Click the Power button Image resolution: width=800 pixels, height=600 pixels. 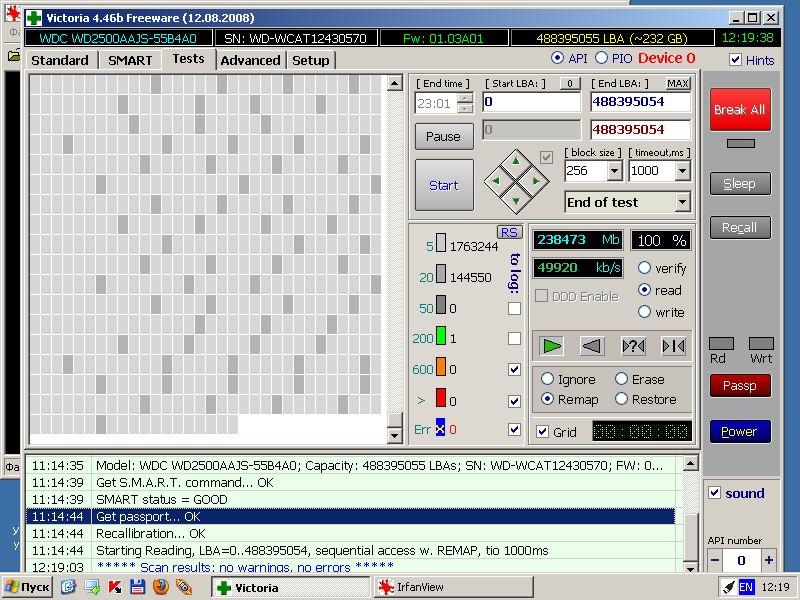[x=740, y=432]
